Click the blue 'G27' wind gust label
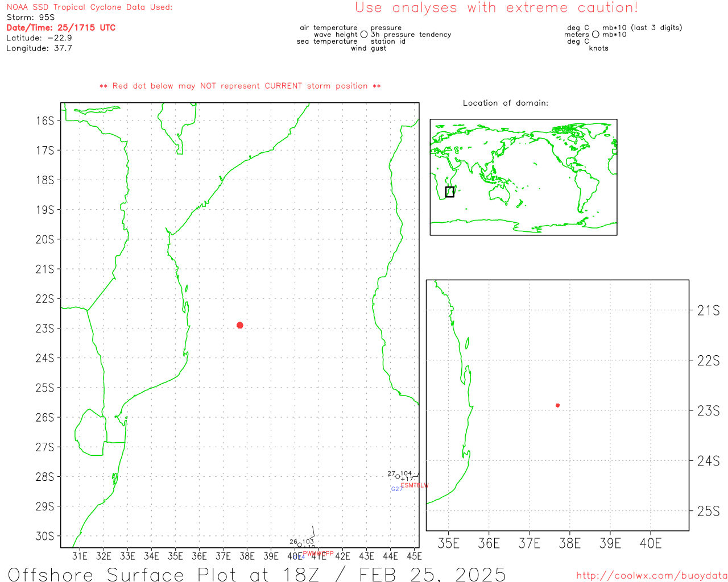This screenshot has height=582, width=728. pyautogui.click(x=396, y=489)
